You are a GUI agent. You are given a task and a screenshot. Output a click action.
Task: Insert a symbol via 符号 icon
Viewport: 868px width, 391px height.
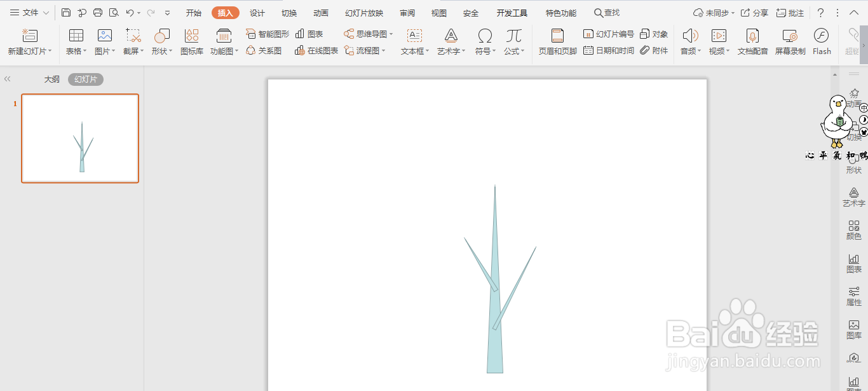click(485, 36)
